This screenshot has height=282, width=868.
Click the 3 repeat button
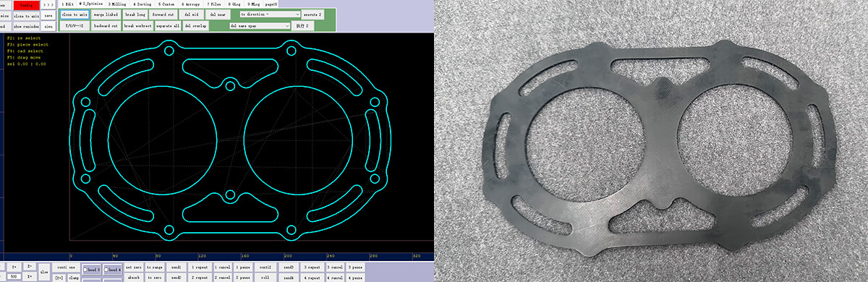pyautogui.click(x=312, y=267)
